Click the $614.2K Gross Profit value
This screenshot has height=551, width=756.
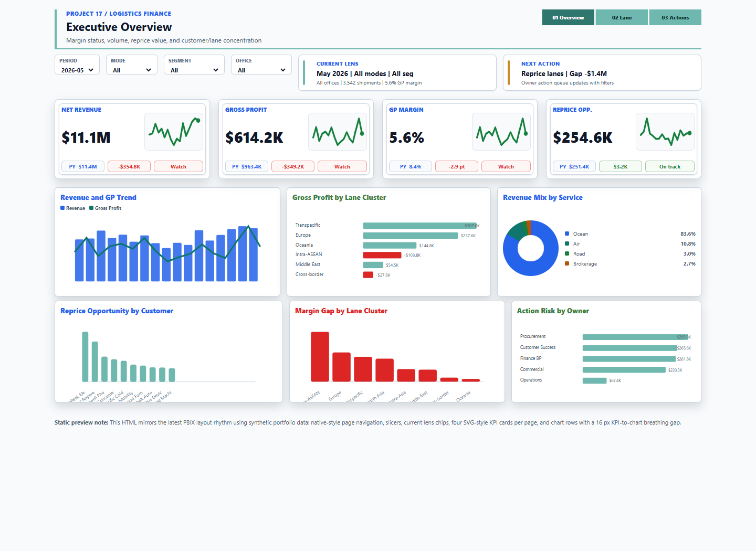(254, 137)
